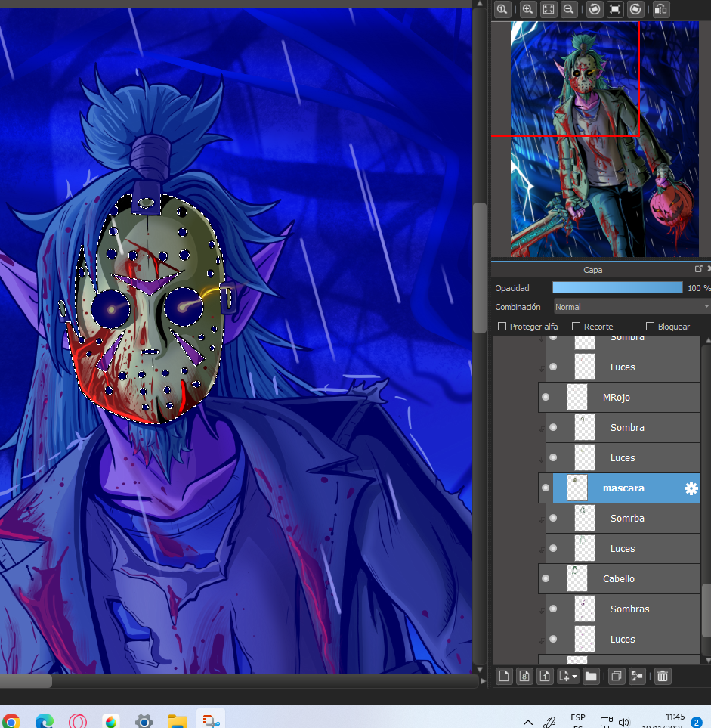
Task: Open Windows Settings from taskbar
Action: pos(144,721)
